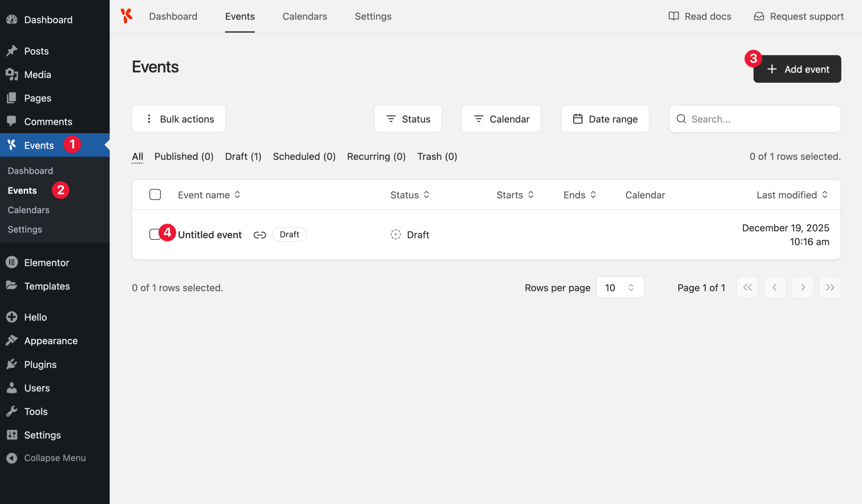Screen dimensions: 862x504
Task: Click the Add event button
Action: pyautogui.click(x=797, y=69)
